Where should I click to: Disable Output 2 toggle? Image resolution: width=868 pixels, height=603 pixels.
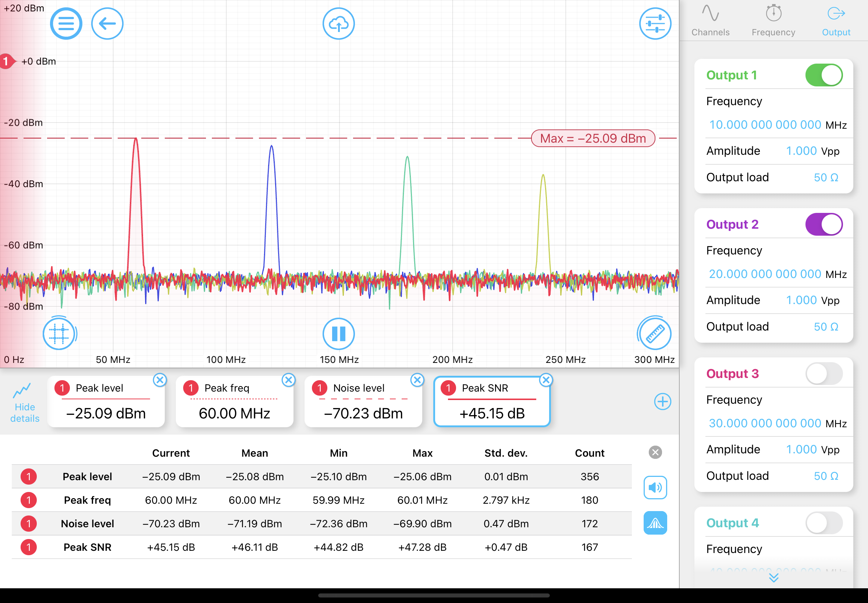[x=824, y=224]
